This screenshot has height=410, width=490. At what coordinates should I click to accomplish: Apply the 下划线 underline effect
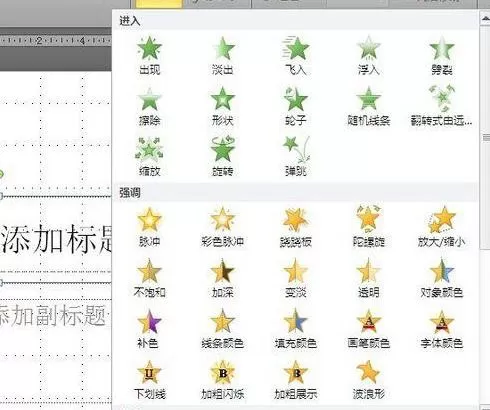click(149, 380)
